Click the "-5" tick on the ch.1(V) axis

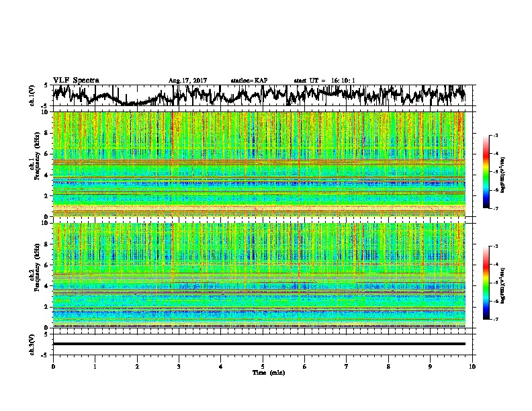point(45,106)
